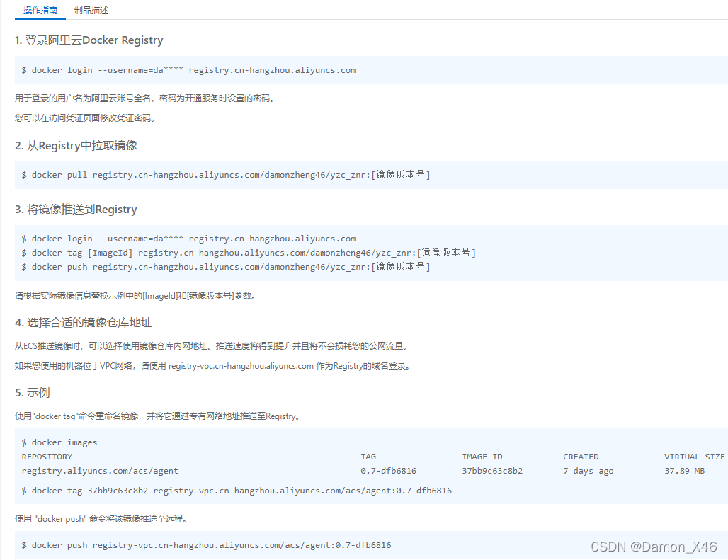Viewport: 728px width, 560px height.
Task: Click the heading 4. 选择合适的镜像仓库地址
Action: pos(84,323)
